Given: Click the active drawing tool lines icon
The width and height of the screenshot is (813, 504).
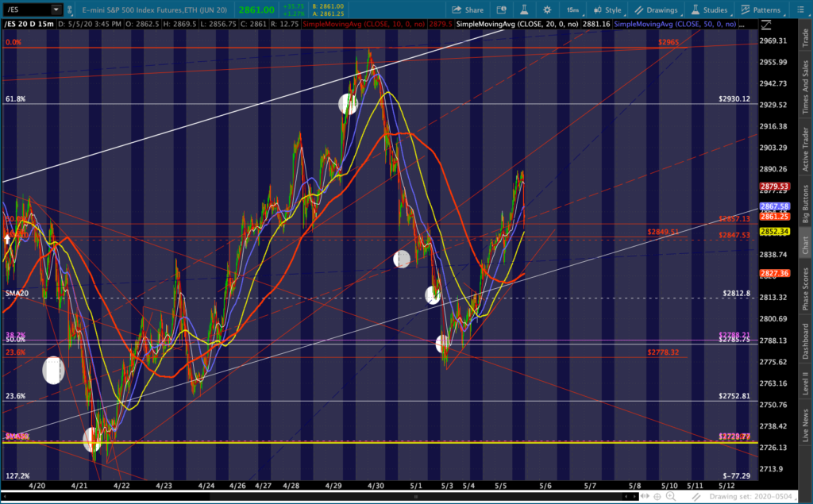Looking at the screenshot, I should [695, 497].
